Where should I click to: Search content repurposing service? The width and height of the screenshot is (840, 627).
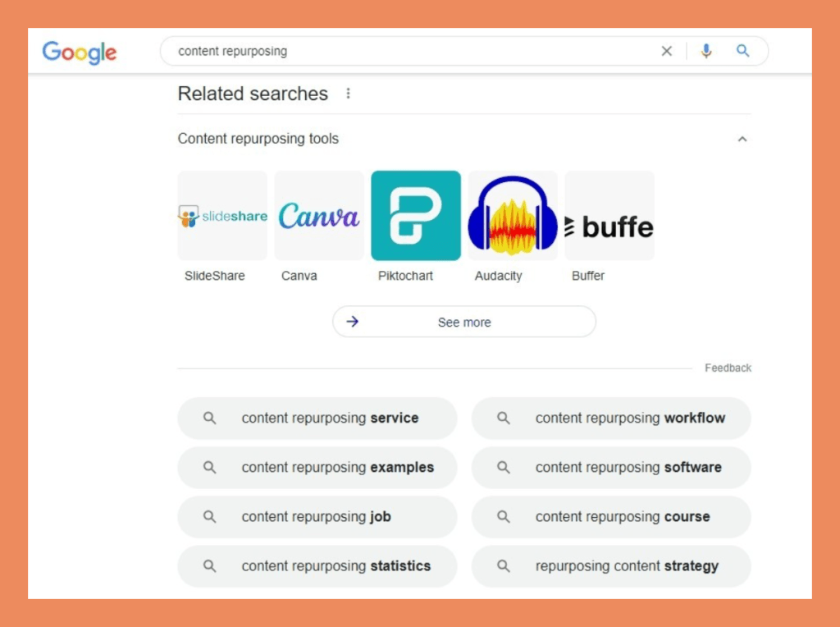317,418
